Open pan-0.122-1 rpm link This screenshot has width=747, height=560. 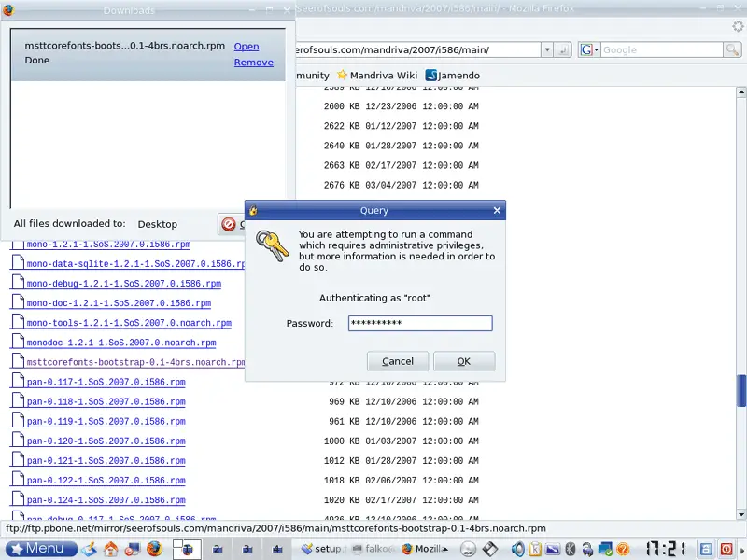click(x=106, y=481)
